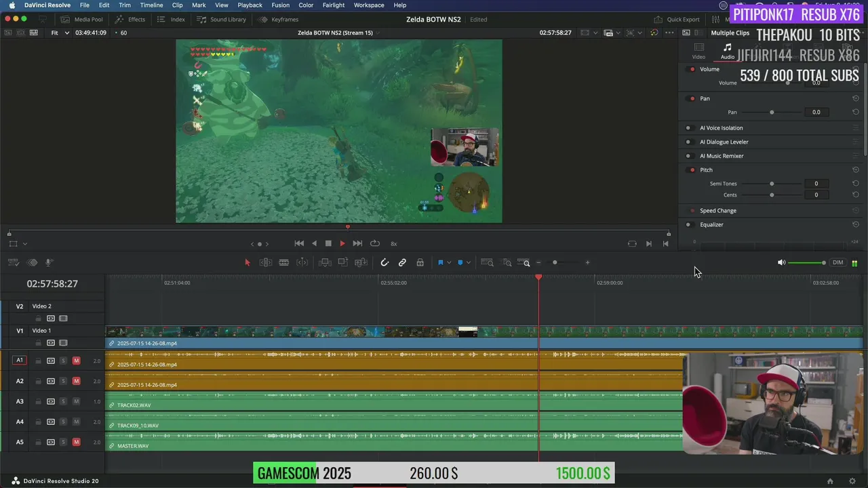
Task: Zoom in timeline with plus button
Action: (587, 262)
